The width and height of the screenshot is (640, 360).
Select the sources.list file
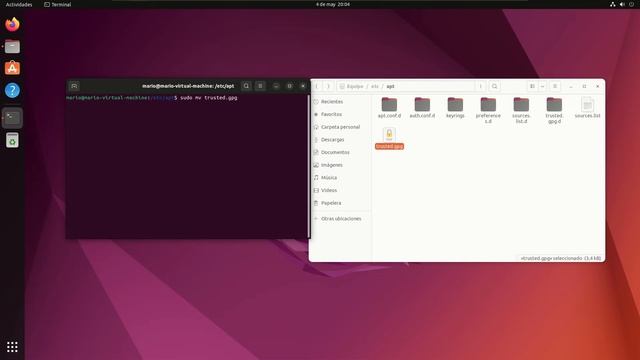(587, 108)
